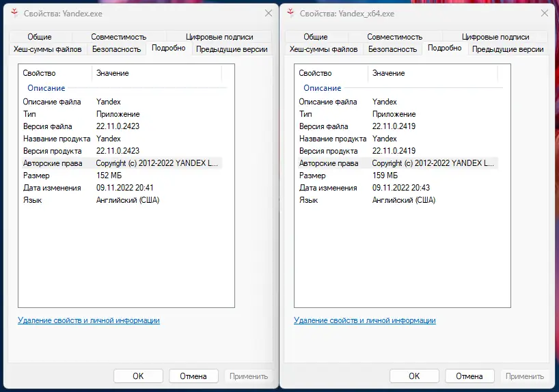Confirm with OK in Yandex_x64.exe dialog
Viewport: 559px width, 392px height.
414,376
